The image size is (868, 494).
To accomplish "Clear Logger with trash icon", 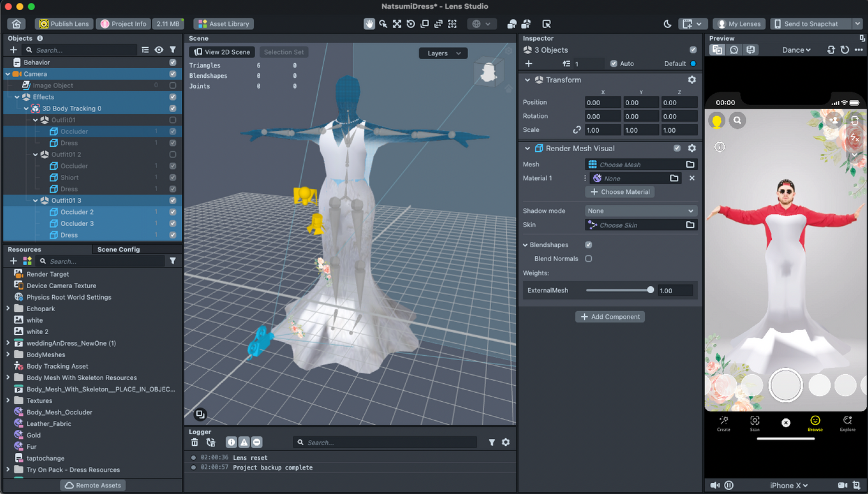I will pyautogui.click(x=195, y=442).
